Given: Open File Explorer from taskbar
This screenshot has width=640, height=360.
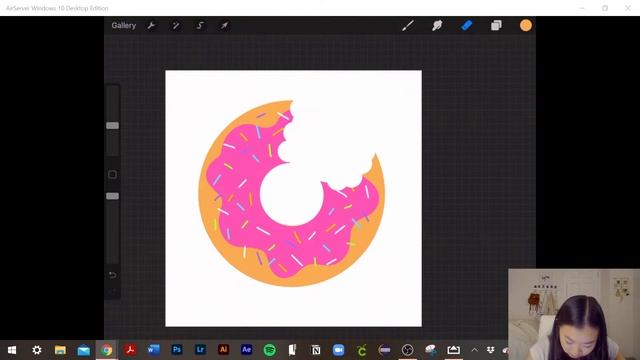Looking at the screenshot, I should [60, 350].
